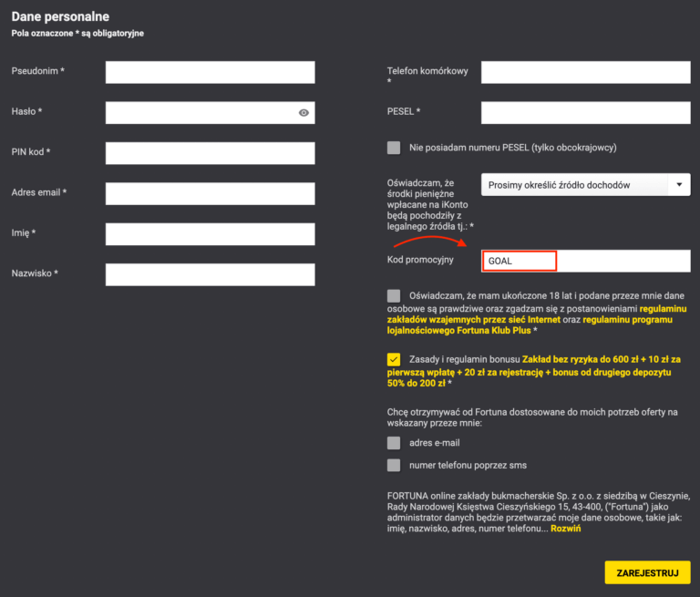Open the income source dropdown
700x597 pixels.
pos(574,185)
